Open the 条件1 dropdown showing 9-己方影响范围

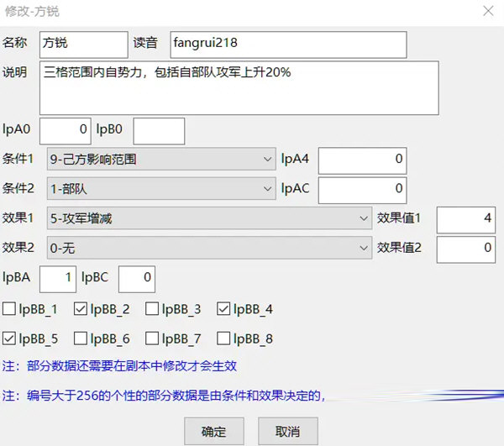[161, 159]
